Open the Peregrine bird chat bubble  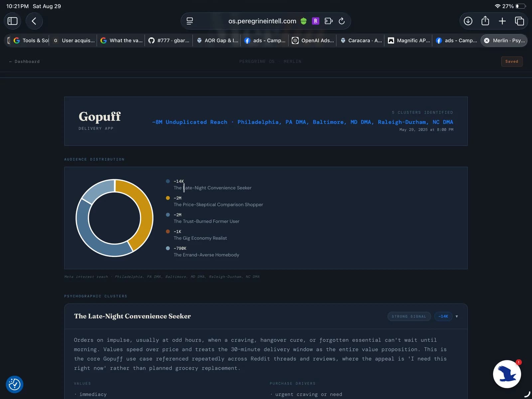507,374
